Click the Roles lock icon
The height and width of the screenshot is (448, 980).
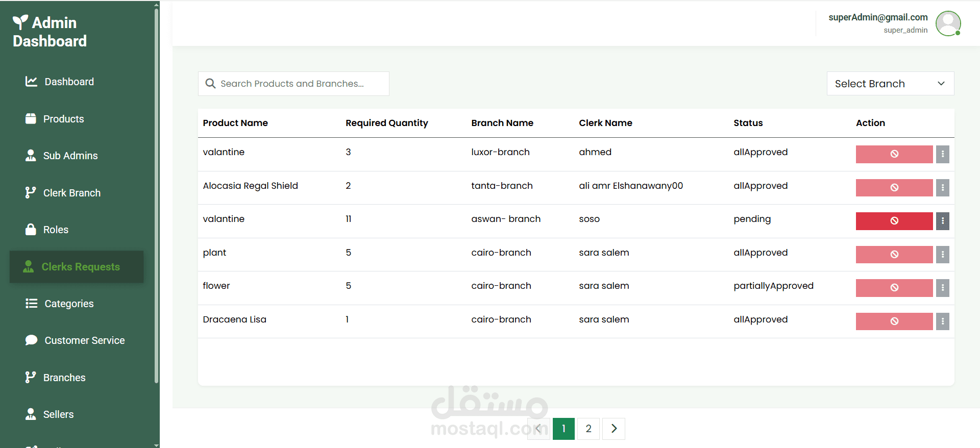click(x=31, y=230)
